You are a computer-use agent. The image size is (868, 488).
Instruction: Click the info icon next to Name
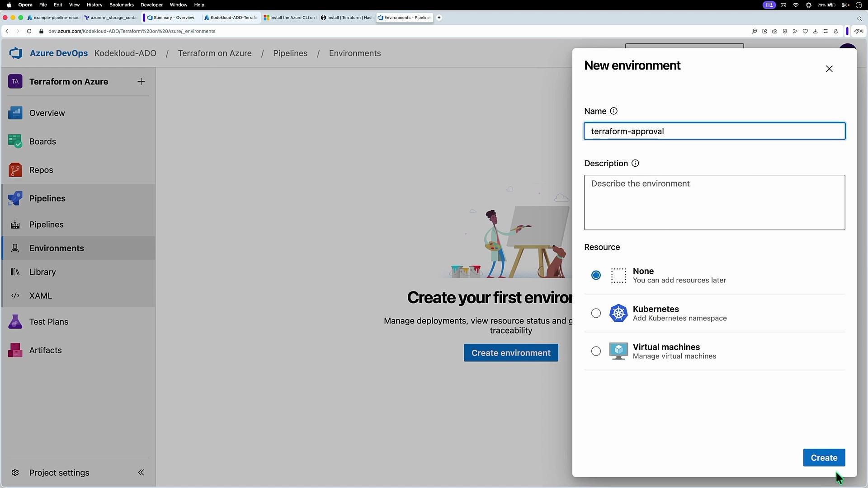(x=613, y=111)
